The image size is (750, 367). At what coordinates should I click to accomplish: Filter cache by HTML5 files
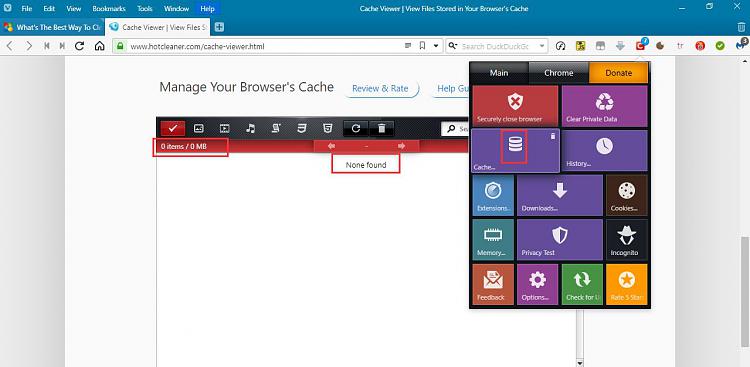[327, 128]
